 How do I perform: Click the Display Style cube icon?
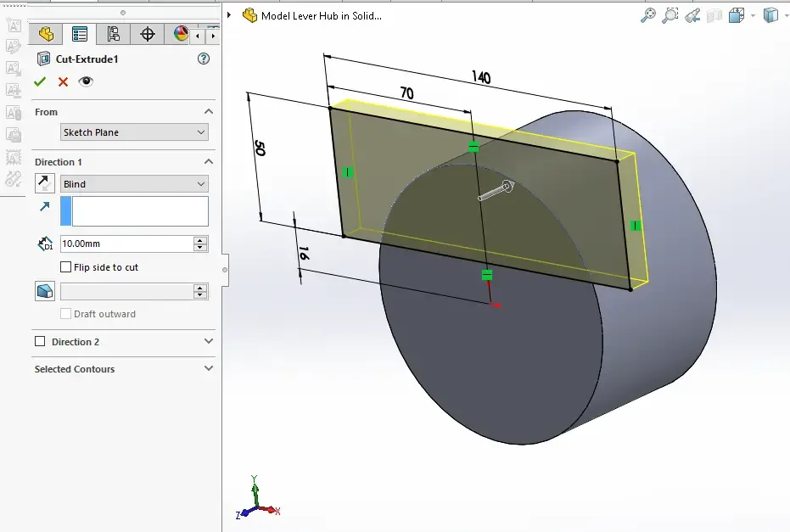770,15
